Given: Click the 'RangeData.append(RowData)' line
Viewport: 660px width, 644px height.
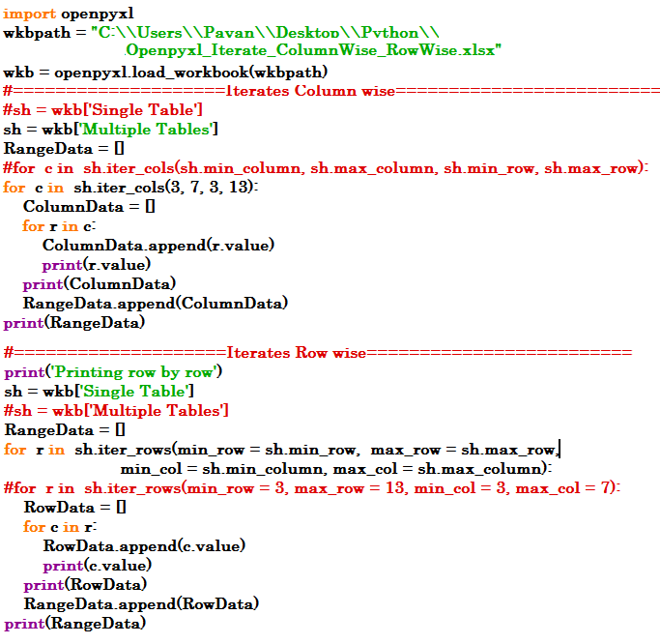Looking at the screenshot, I should (141, 604).
